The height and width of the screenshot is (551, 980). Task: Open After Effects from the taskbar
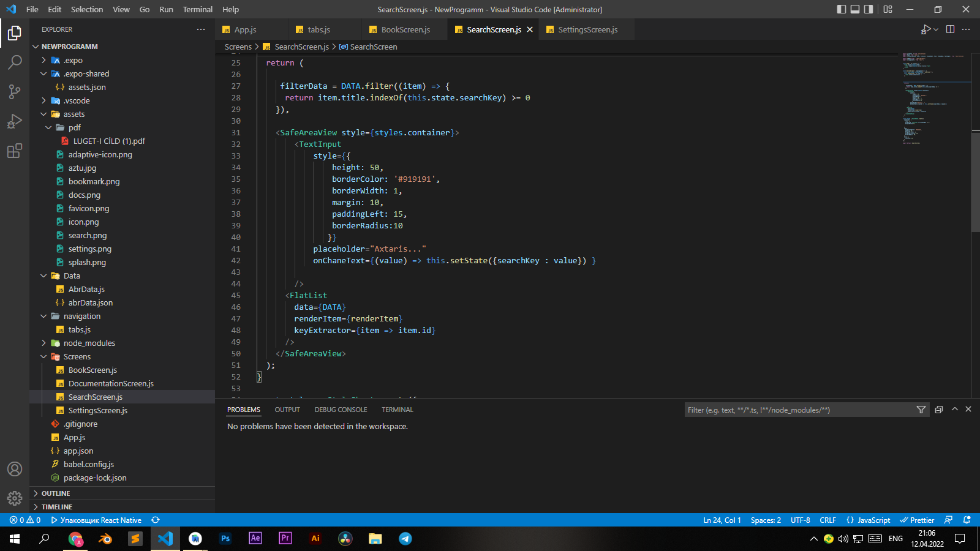(255, 539)
